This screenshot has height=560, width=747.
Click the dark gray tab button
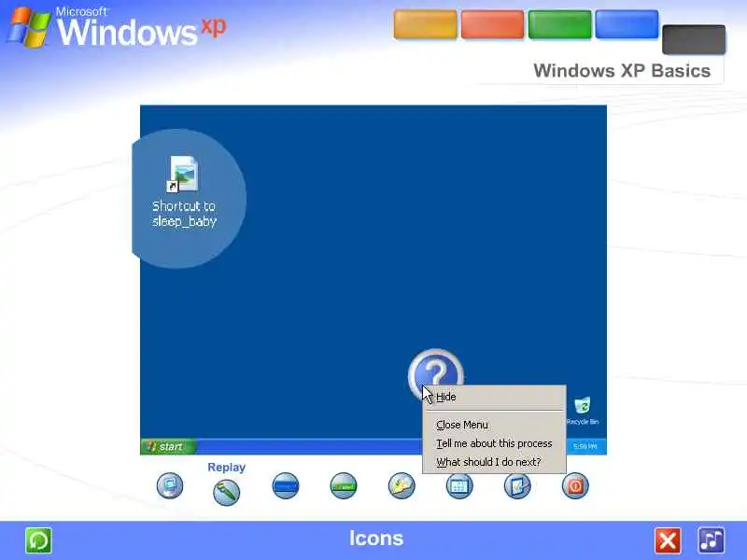click(x=694, y=39)
